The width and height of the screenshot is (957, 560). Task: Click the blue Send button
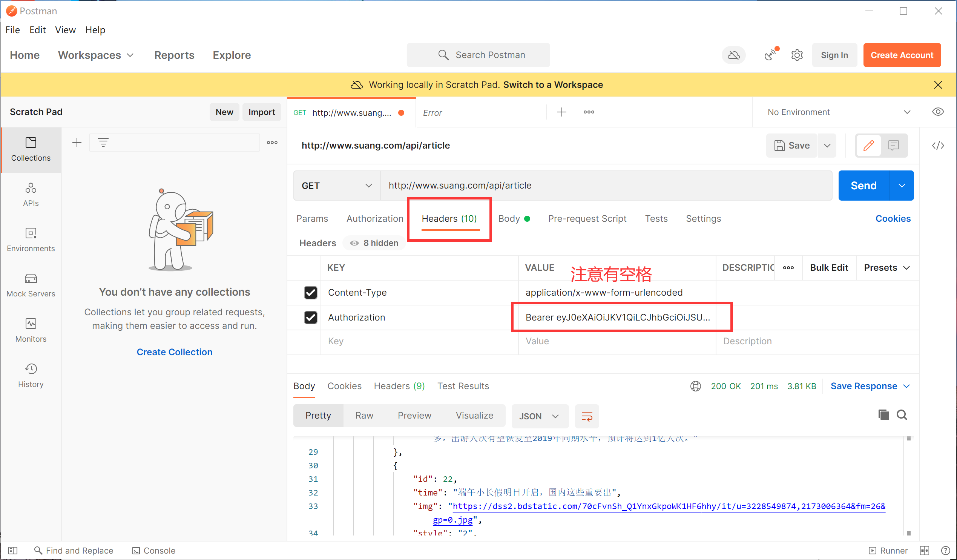click(x=863, y=186)
